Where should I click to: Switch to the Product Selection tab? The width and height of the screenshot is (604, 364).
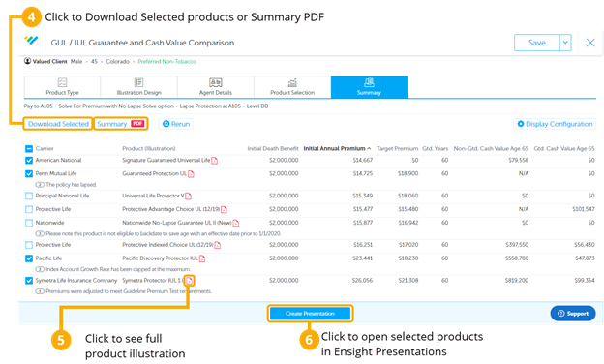(x=292, y=87)
